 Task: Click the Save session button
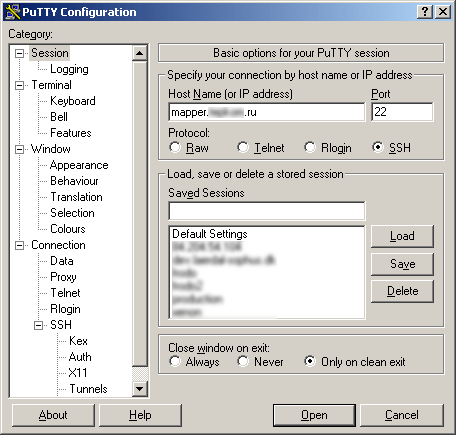click(402, 264)
